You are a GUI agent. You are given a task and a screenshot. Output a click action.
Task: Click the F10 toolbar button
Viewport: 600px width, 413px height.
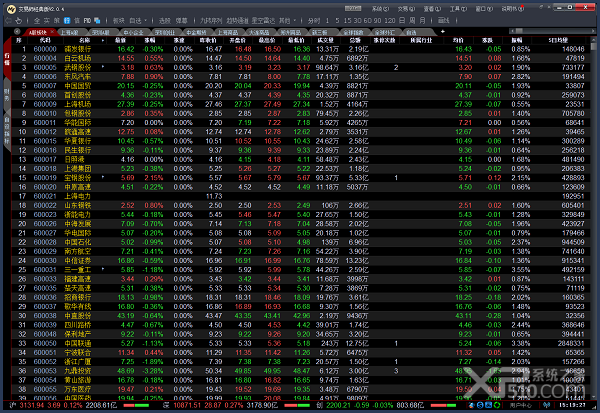87,21
